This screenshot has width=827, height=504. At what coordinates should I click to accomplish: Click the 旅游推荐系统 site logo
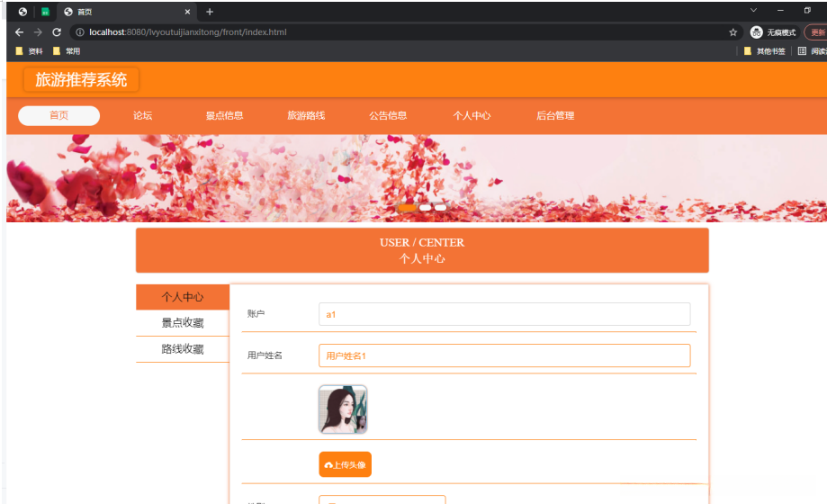pyautogui.click(x=81, y=80)
